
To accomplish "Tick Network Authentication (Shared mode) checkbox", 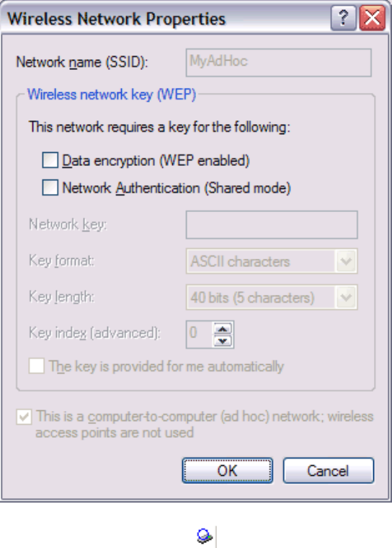I will (50, 187).
